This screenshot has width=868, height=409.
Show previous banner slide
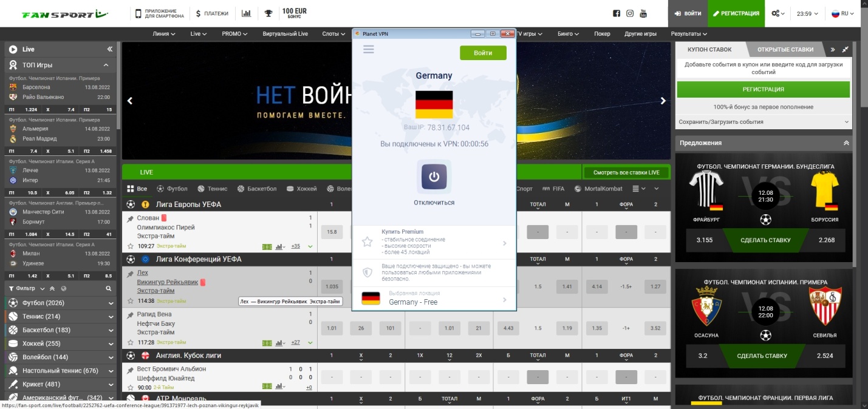(x=129, y=101)
